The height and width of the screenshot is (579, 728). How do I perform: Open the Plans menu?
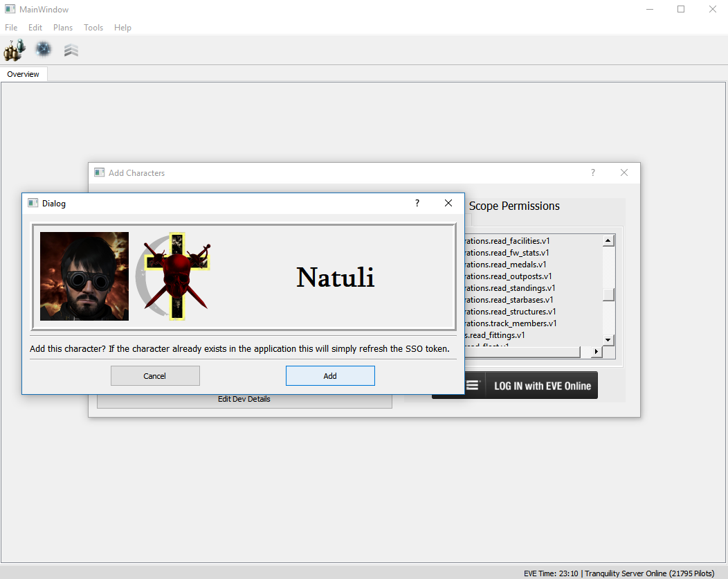63,28
